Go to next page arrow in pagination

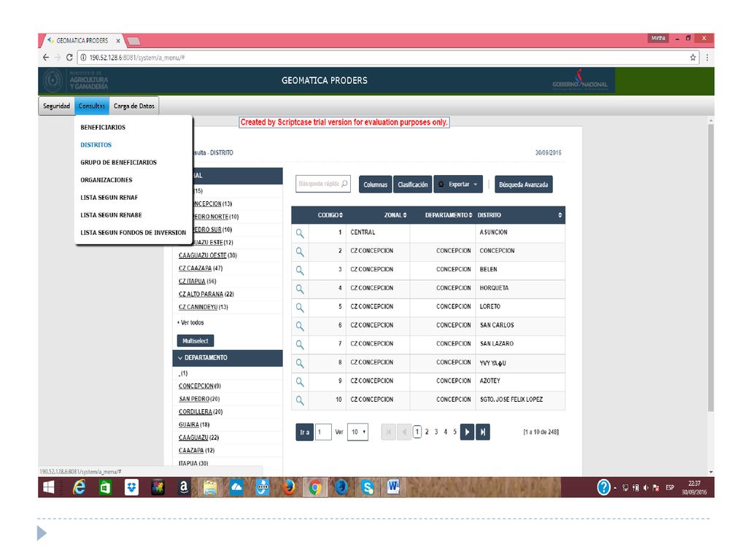click(x=467, y=432)
